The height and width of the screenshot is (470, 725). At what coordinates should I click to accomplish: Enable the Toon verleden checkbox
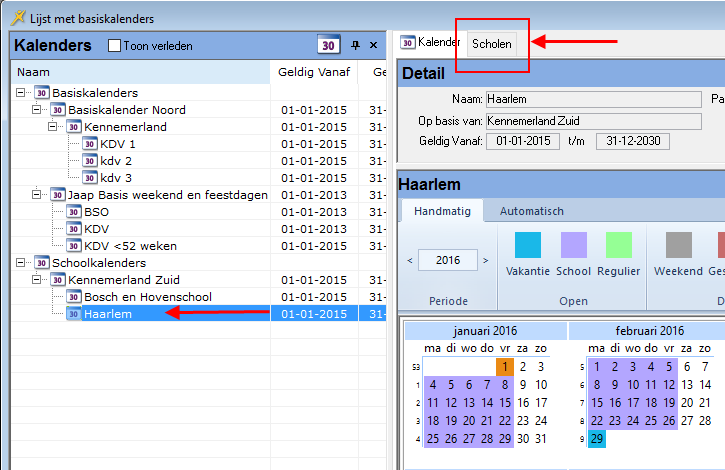tap(115, 46)
